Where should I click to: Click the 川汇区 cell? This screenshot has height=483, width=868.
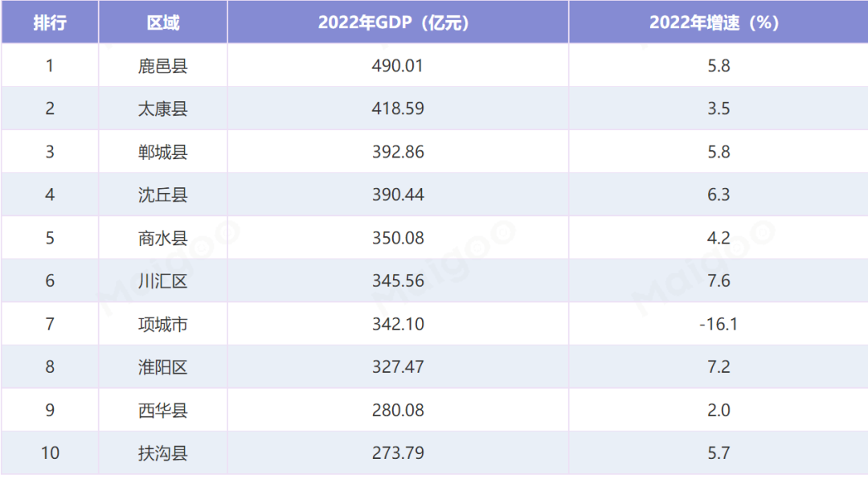tap(162, 281)
